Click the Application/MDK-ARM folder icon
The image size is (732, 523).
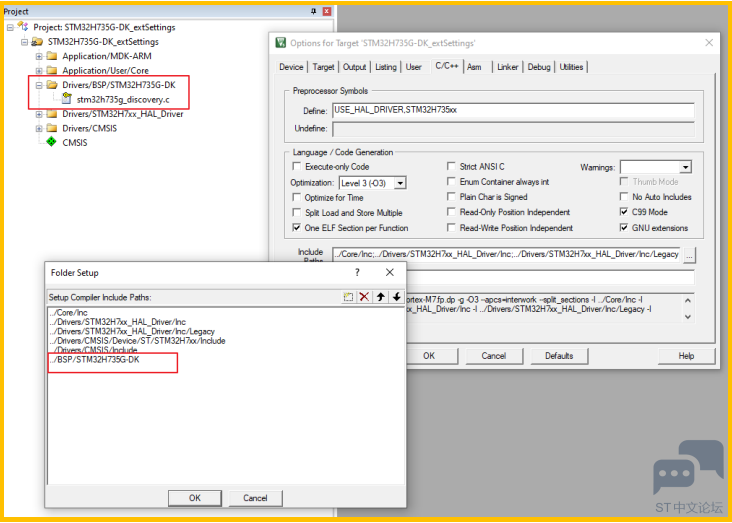[x=52, y=56]
